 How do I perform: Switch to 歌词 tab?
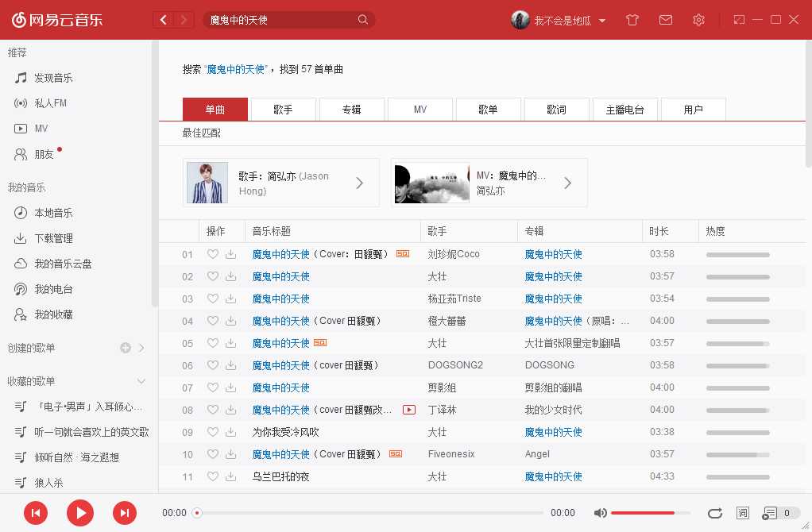pyautogui.click(x=557, y=110)
